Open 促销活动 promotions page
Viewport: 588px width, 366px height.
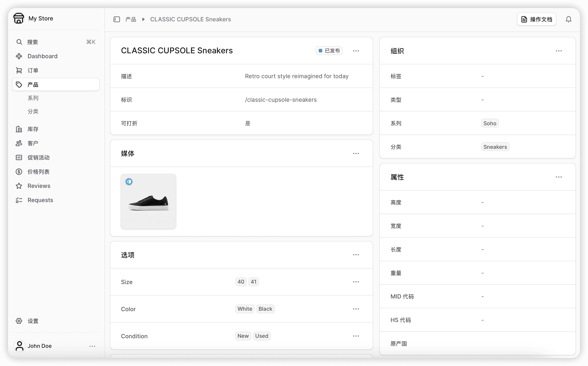pyautogui.click(x=38, y=158)
